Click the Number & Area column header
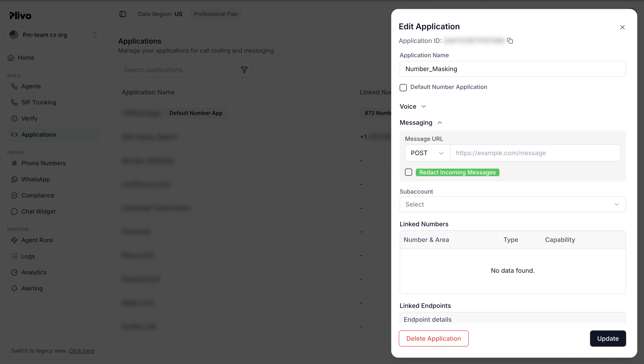This screenshot has width=644, height=364. pyautogui.click(x=426, y=240)
